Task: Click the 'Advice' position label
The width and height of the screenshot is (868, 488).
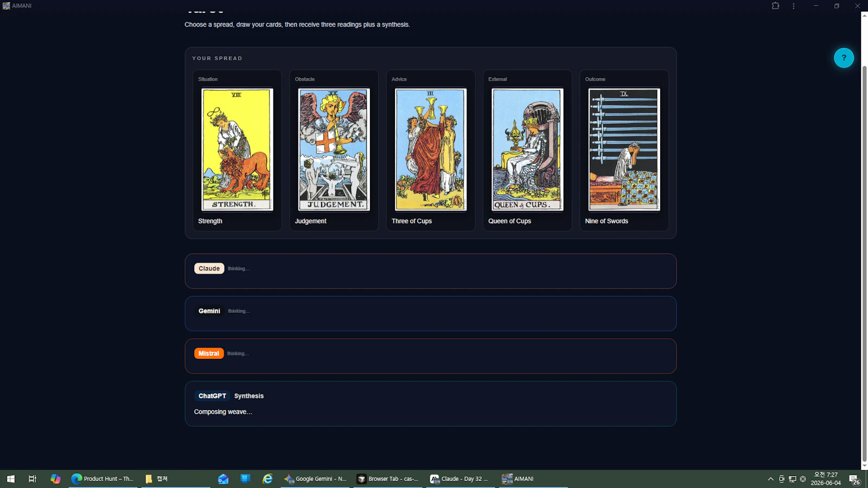Action: point(399,79)
